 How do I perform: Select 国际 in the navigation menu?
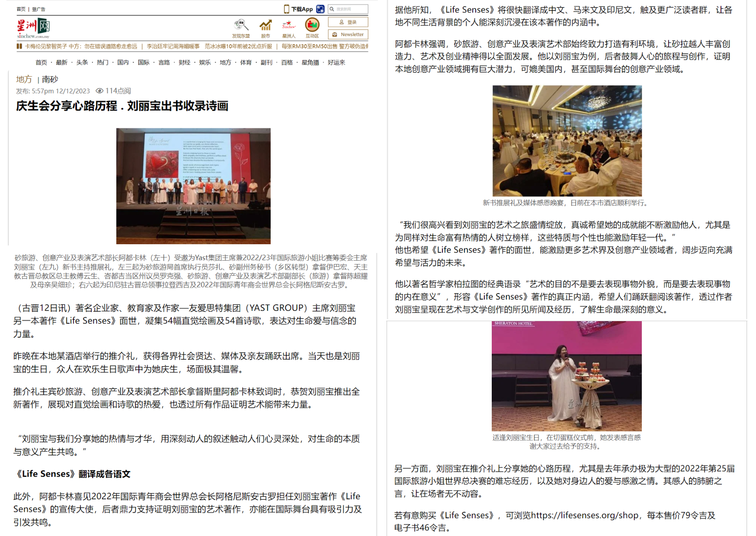(144, 63)
